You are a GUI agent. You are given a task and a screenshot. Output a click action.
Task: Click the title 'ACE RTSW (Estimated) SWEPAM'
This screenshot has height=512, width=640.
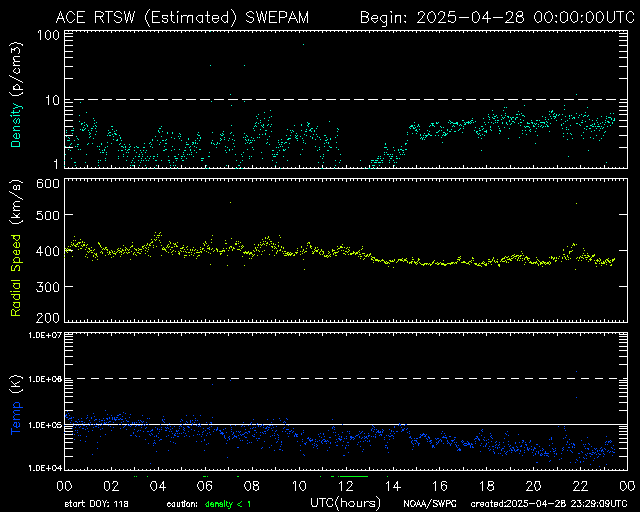coord(182,18)
